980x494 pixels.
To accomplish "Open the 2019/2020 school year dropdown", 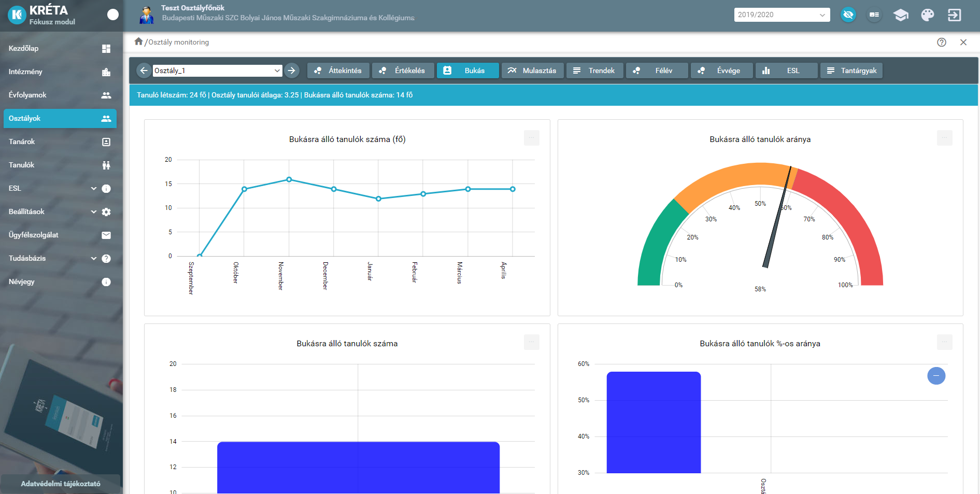I will point(782,15).
